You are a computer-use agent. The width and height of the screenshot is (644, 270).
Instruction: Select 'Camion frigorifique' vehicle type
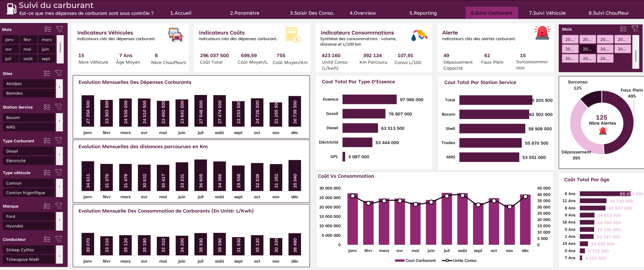coord(29,193)
